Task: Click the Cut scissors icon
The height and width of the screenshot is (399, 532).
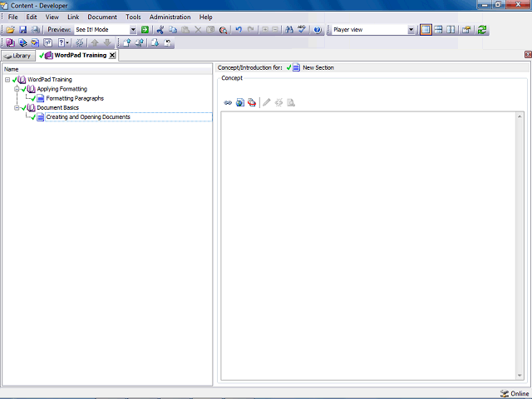Action: pos(160,30)
